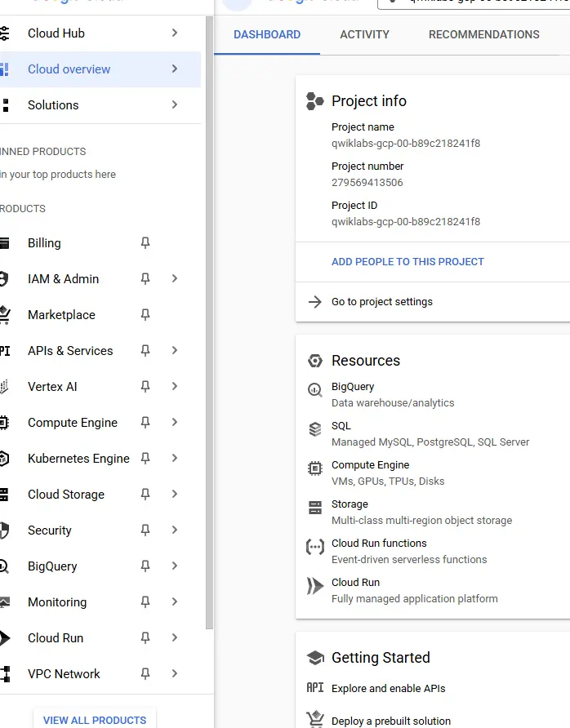Click the Getting Started graduation cap icon
The image size is (570, 728).
click(x=315, y=658)
